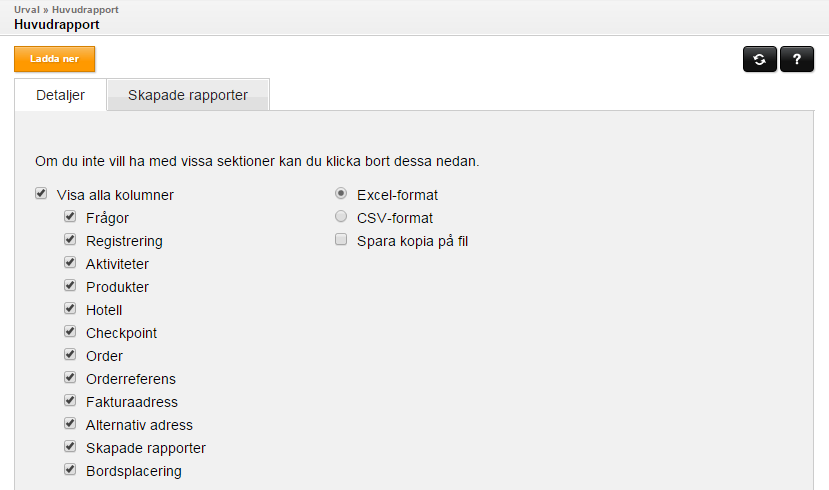Disable the Aktiviteter section checkbox
The width and height of the screenshot is (829, 490).
(x=70, y=262)
